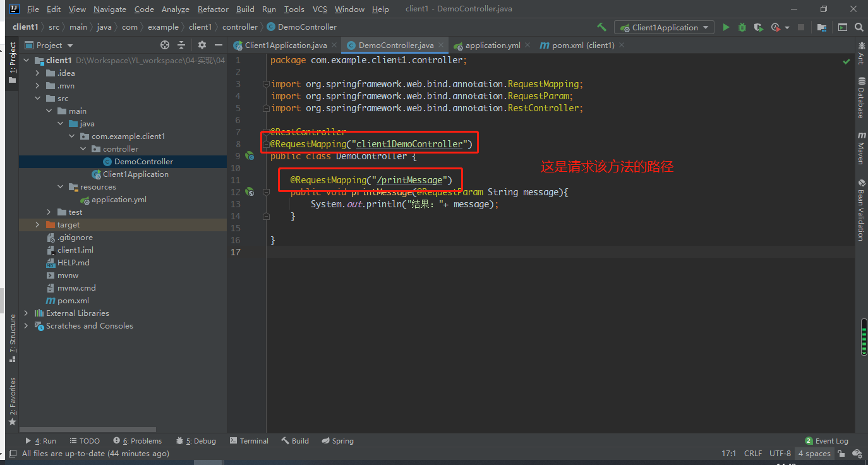Switch to application.yml editor tab

493,45
